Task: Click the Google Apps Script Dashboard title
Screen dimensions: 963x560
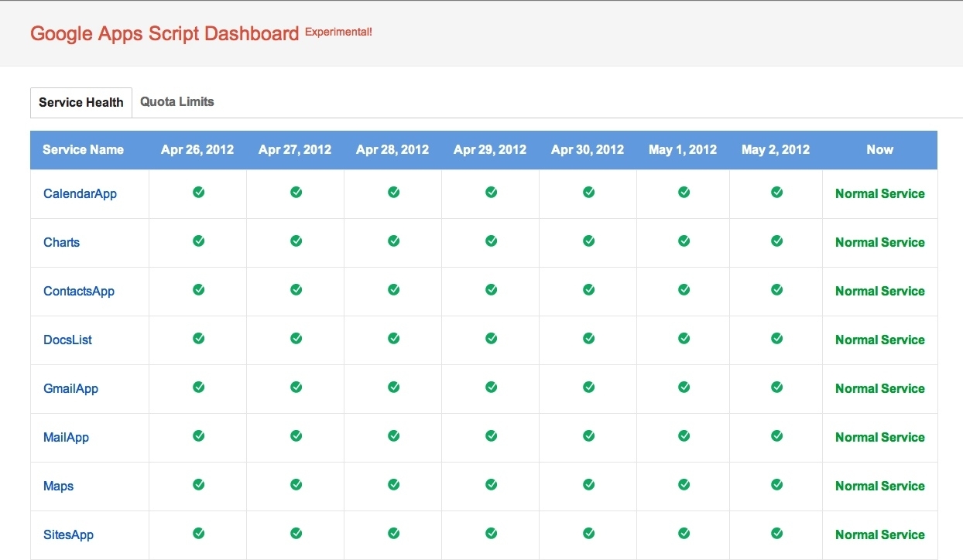Action: tap(164, 33)
